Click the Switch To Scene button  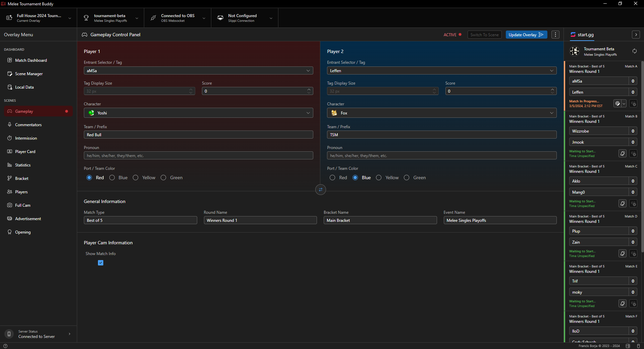tap(484, 35)
